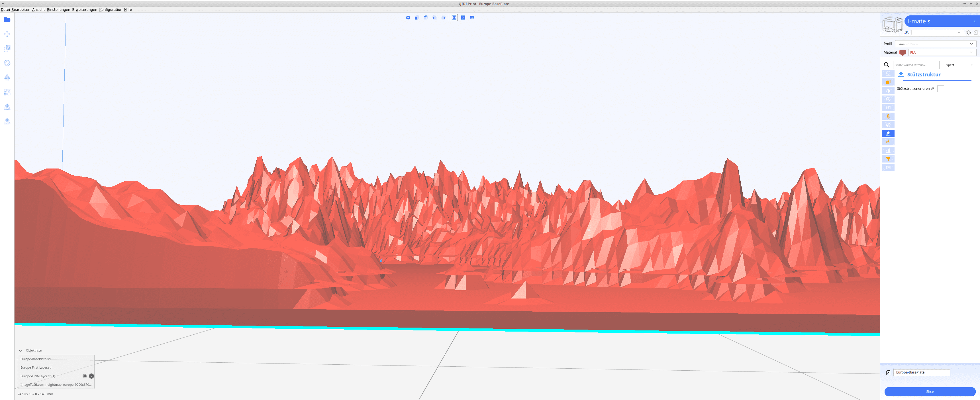980x400 pixels.
Task: Switch to left side view cube icon
Action: [434, 17]
